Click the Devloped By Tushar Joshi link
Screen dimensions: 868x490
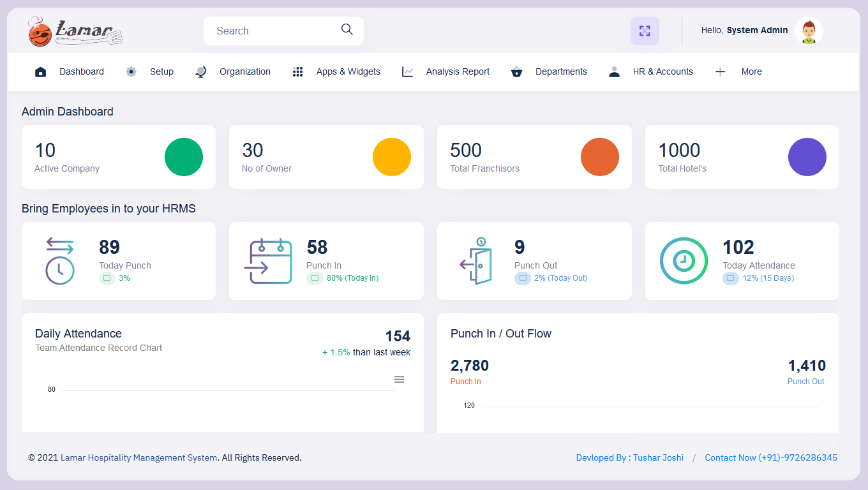pos(629,457)
